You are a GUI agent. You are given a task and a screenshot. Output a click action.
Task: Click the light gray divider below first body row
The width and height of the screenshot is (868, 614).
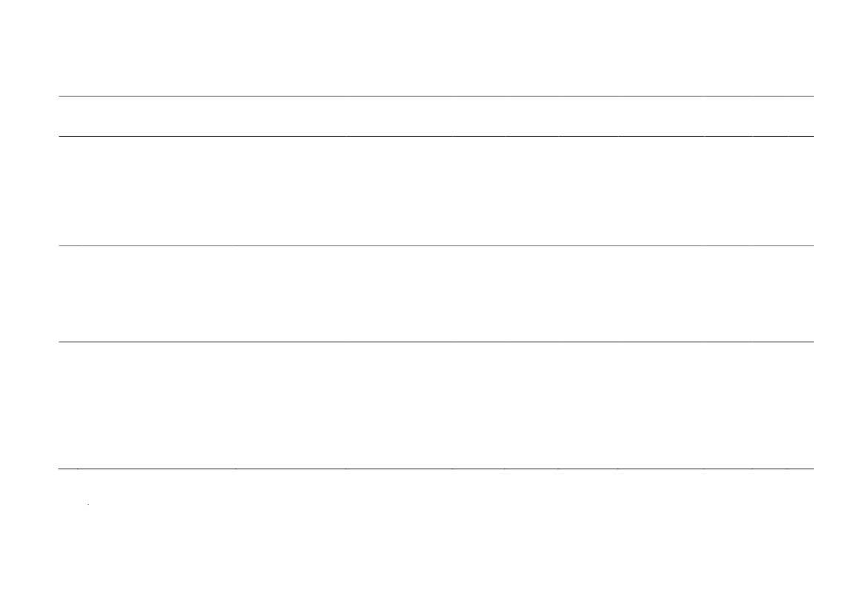coord(436,245)
